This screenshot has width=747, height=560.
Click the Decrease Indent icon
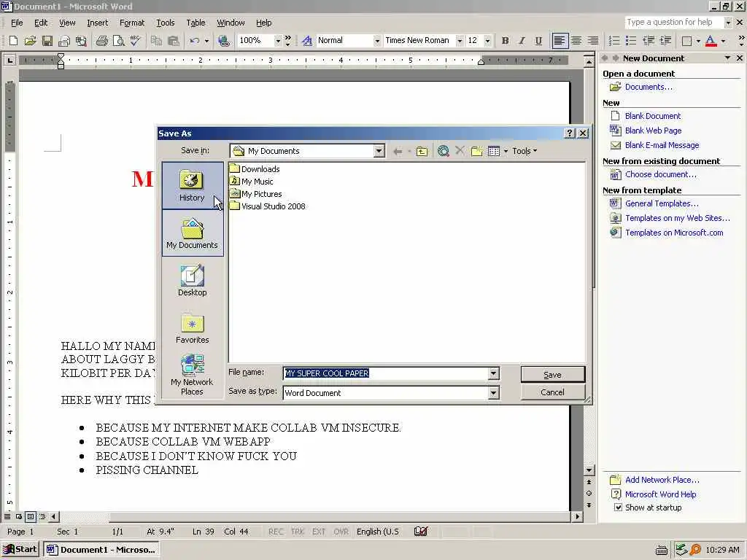coord(649,41)
